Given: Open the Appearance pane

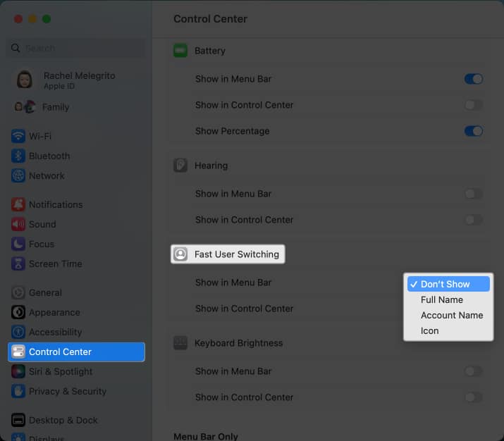Looking at the screenshot, I should 76,312.
